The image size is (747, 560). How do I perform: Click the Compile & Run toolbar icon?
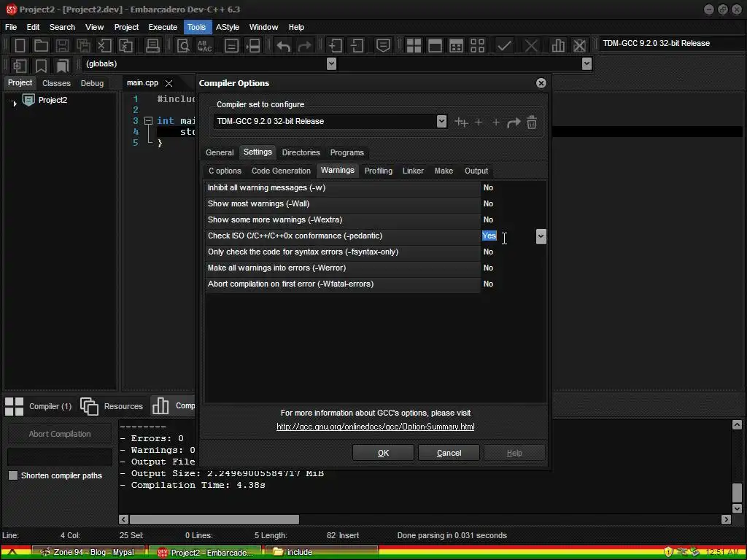[x=456, y=46]
